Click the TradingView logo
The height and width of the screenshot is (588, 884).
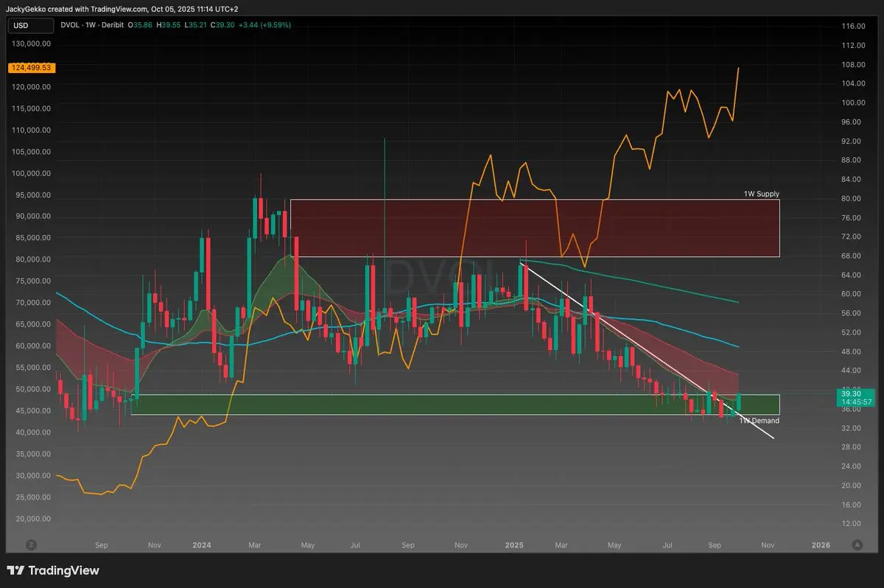click(53, 570)
